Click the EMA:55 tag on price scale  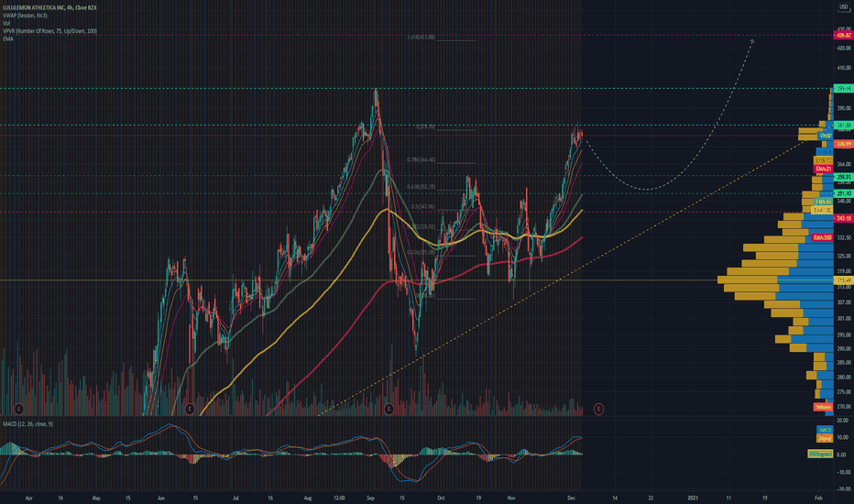coord(823,203)
